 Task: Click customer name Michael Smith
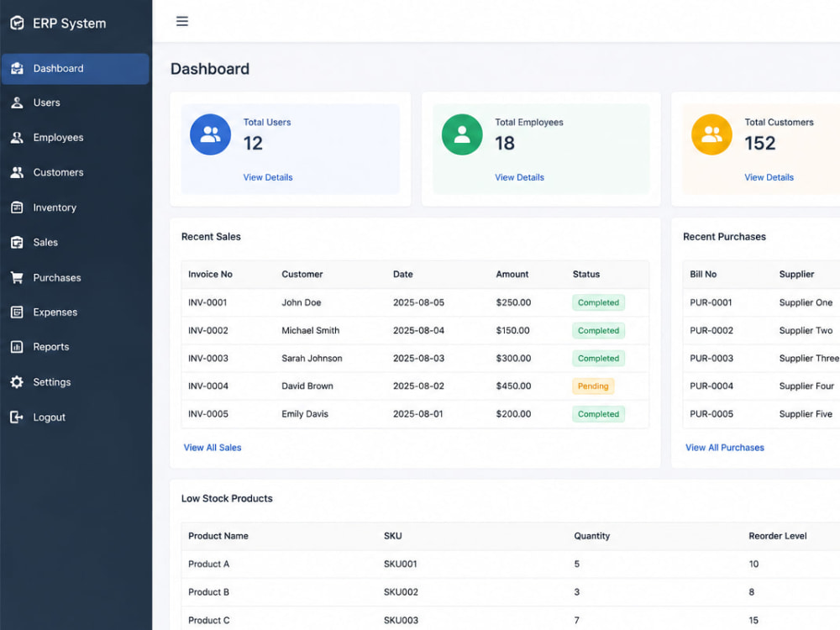pyautogui.click(x=311, y=330)
